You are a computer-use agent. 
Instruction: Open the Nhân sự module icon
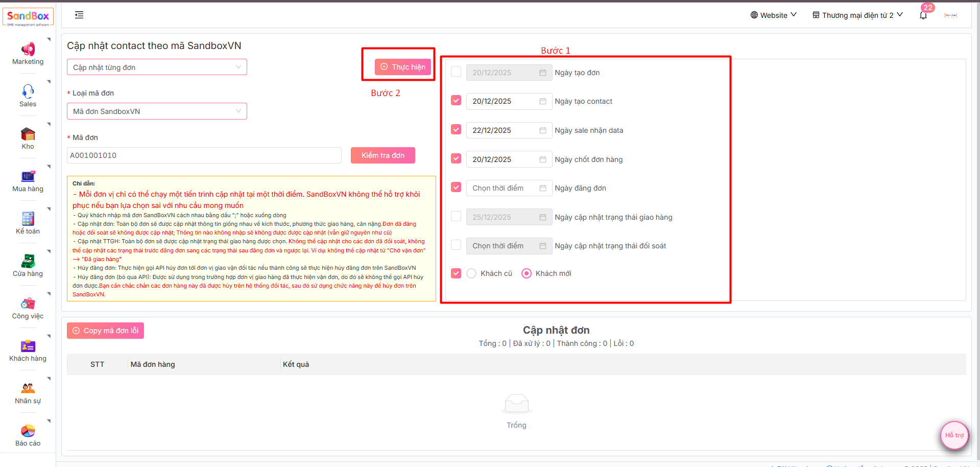pyautogui.click(x=28, y=389)
